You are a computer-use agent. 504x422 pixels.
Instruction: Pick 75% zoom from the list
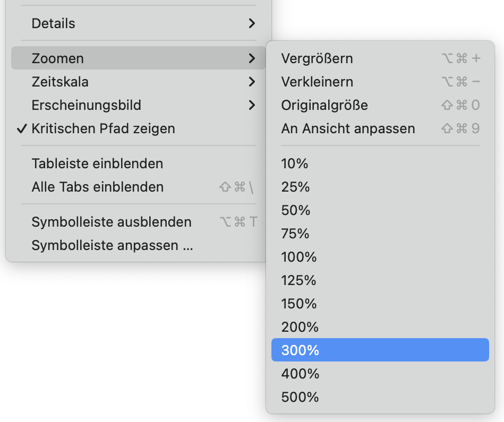coord(295,234)
